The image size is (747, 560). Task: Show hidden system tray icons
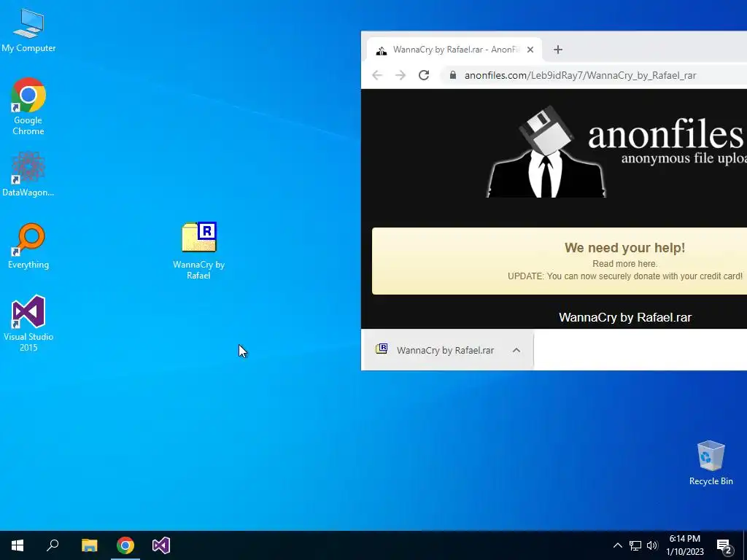point(617,545)
